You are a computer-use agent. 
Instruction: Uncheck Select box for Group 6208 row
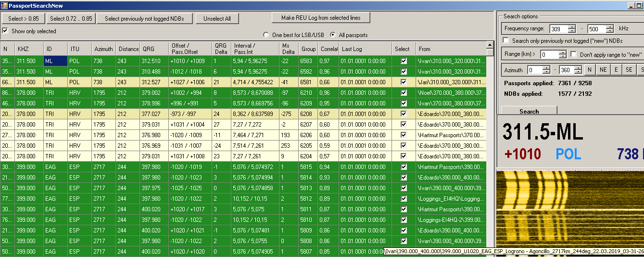[404, 114]
